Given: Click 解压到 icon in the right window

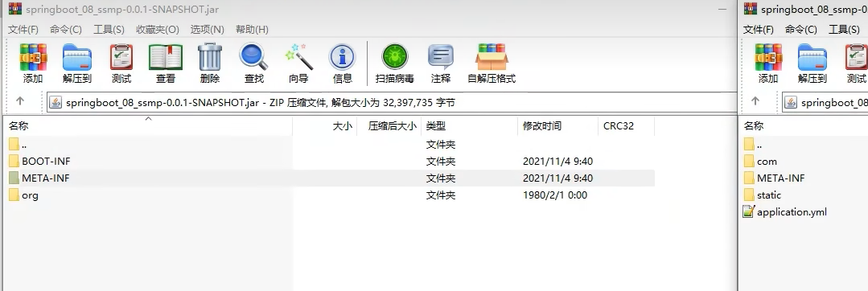Looking at the screenshot, I should tap(812, 58).
